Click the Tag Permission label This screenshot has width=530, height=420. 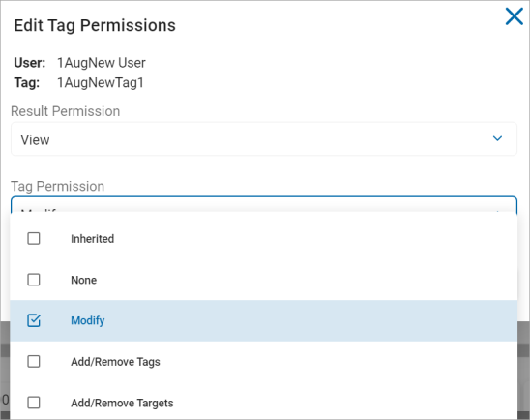(57, 187)
